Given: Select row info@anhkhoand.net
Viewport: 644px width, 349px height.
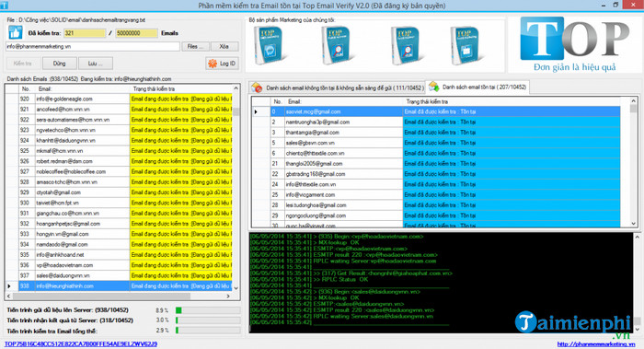Looking at the screenshot, I should pos(119,255).
